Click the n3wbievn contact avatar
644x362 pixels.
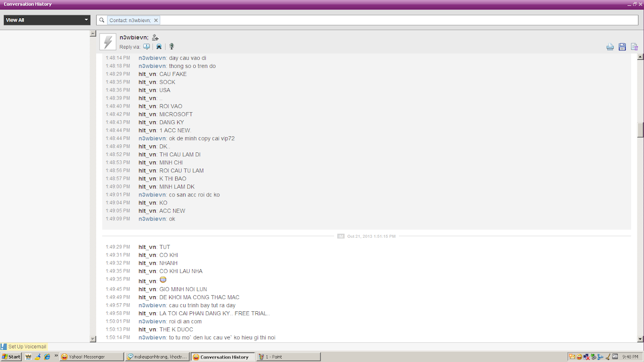pyautogui.click(x=108, y=42)
